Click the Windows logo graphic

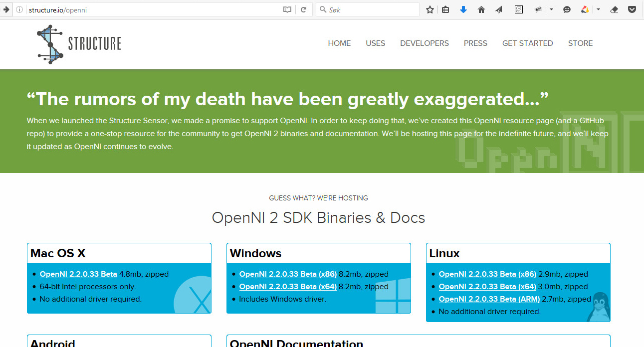click(x=393, y=295)
